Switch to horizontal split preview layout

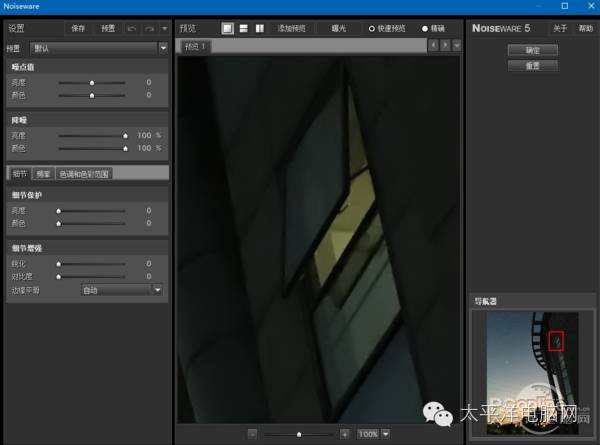(244, 28)
